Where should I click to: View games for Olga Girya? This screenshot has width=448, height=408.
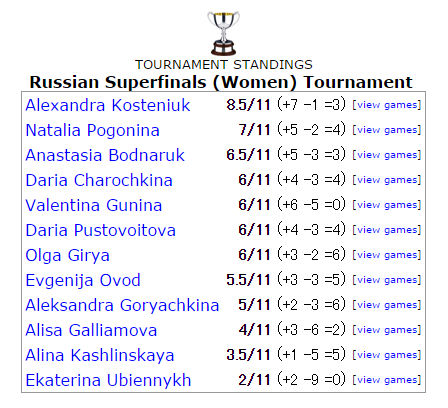pyautogui.click(x=387, y=255)
